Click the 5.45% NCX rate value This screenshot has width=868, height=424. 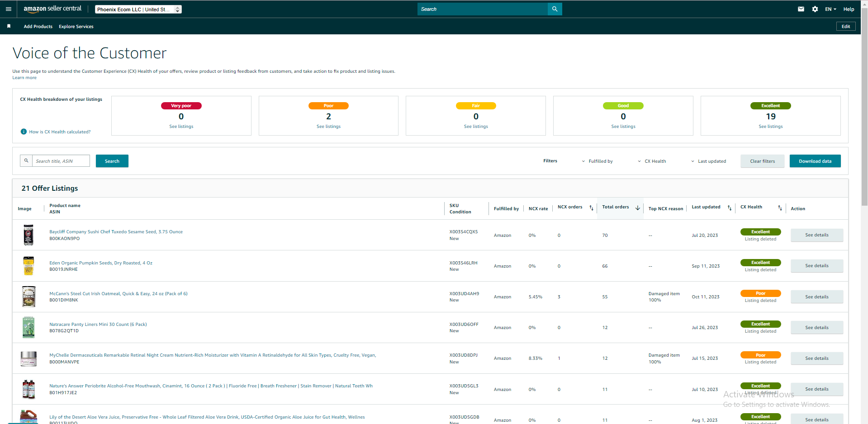pos(536,297)
